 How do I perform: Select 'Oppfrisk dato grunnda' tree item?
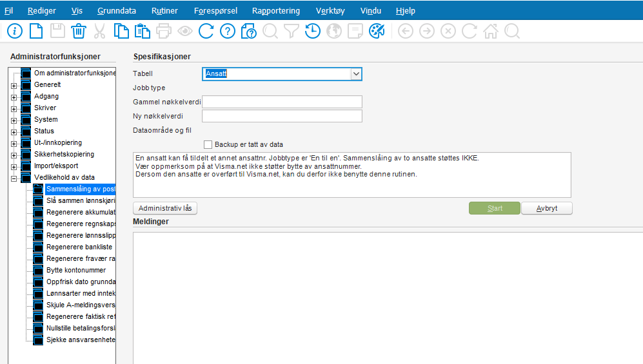pyautogui.click(x=81, y=282)
